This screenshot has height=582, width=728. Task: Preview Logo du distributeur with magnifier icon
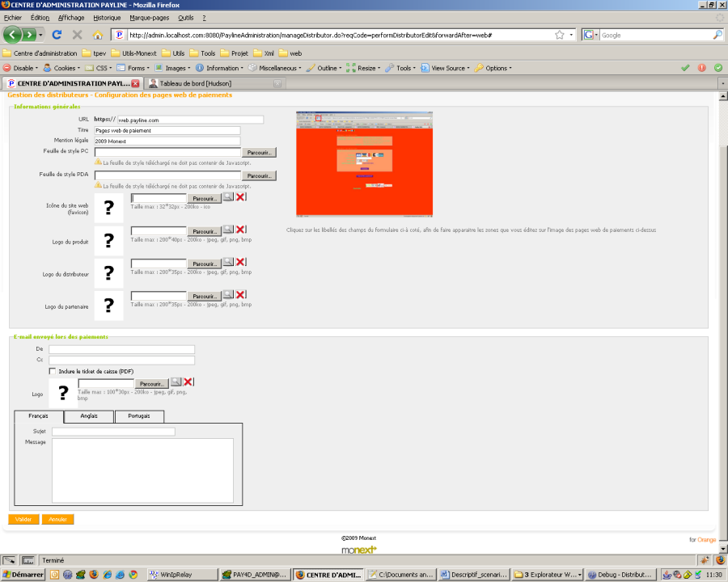(x=228, y=262)
